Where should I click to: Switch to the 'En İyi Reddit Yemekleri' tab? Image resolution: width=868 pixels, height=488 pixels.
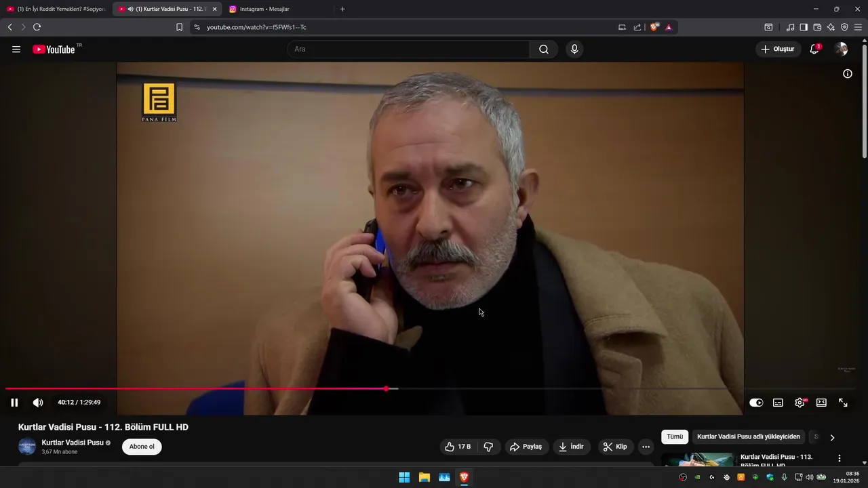[x=56, y=9]
